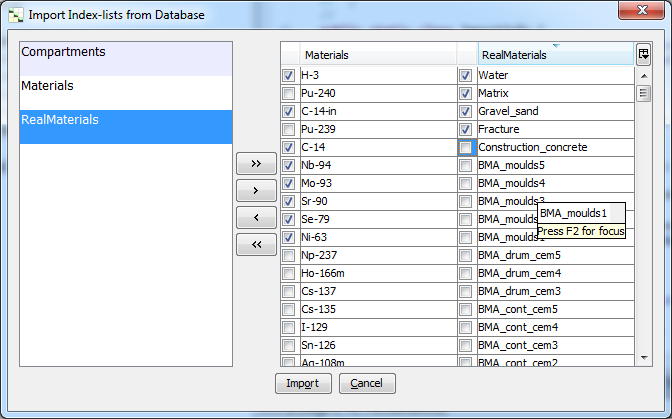The height and width of the screenshot is (419, 672).
Task: Check the Sn-126 checkbox
Action: [288, 346]
